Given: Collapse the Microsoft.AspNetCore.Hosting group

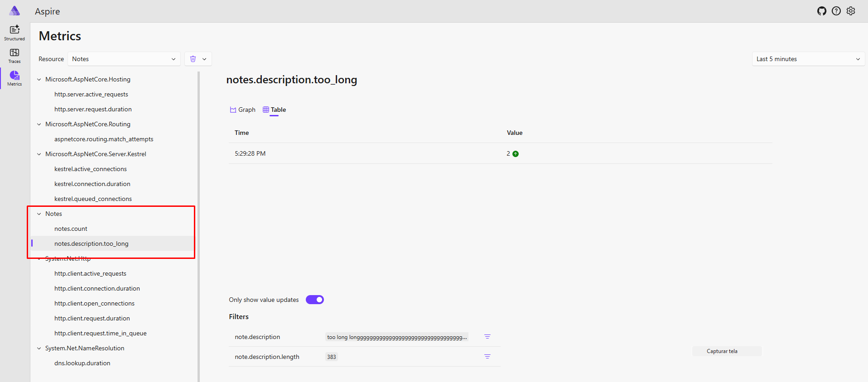Looking at the screenshot, I should point(39,79).
